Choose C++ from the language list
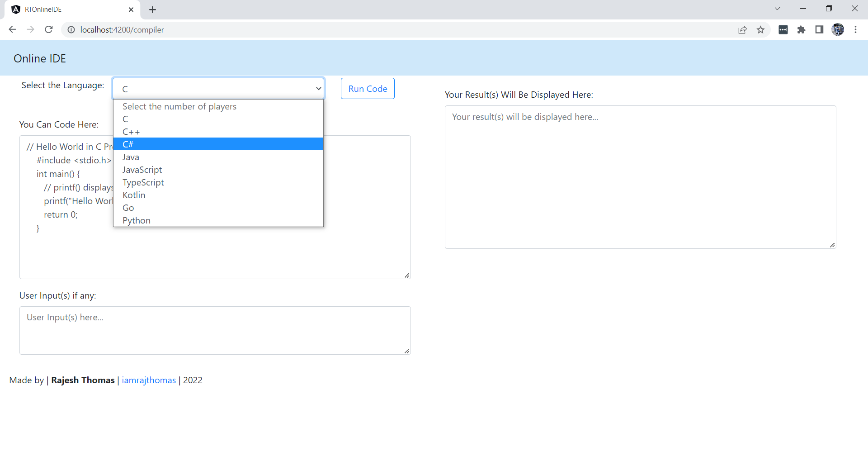The height and width of the screenshot is (466, 868). pyautogui.click(x=218, y=132)
